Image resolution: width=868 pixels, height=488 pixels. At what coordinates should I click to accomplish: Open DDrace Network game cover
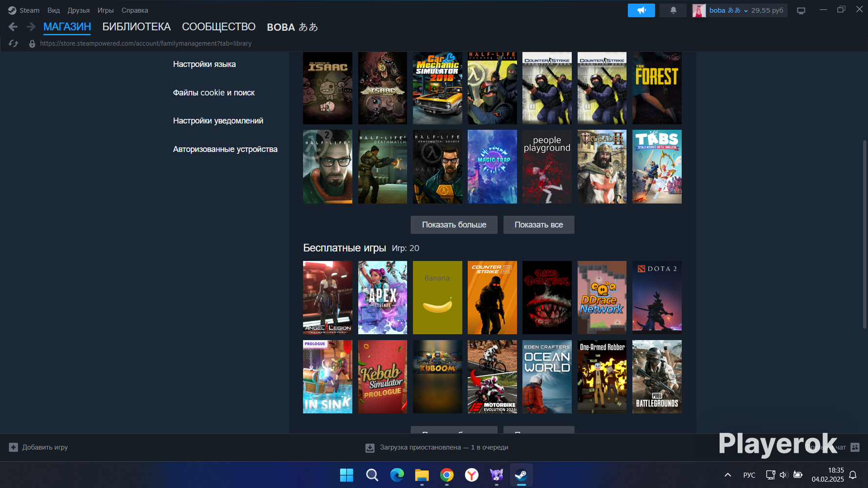(x=602, y=298)
